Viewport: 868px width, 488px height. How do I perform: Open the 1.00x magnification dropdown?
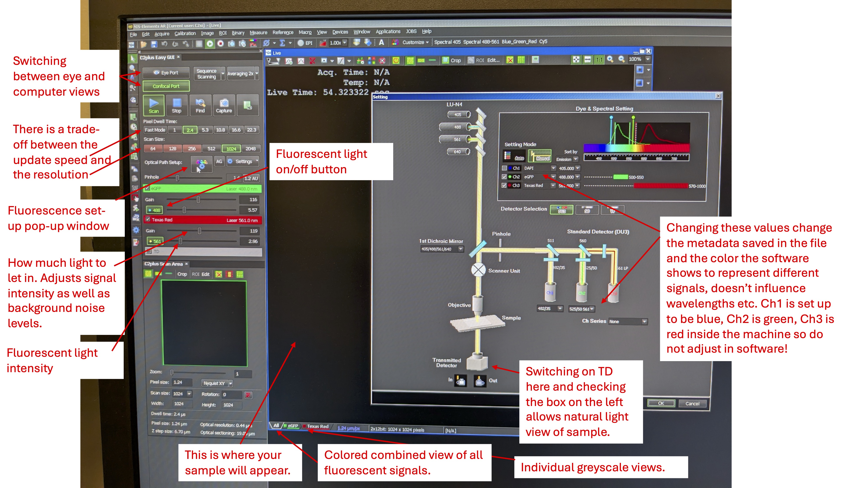click(344, 43)
